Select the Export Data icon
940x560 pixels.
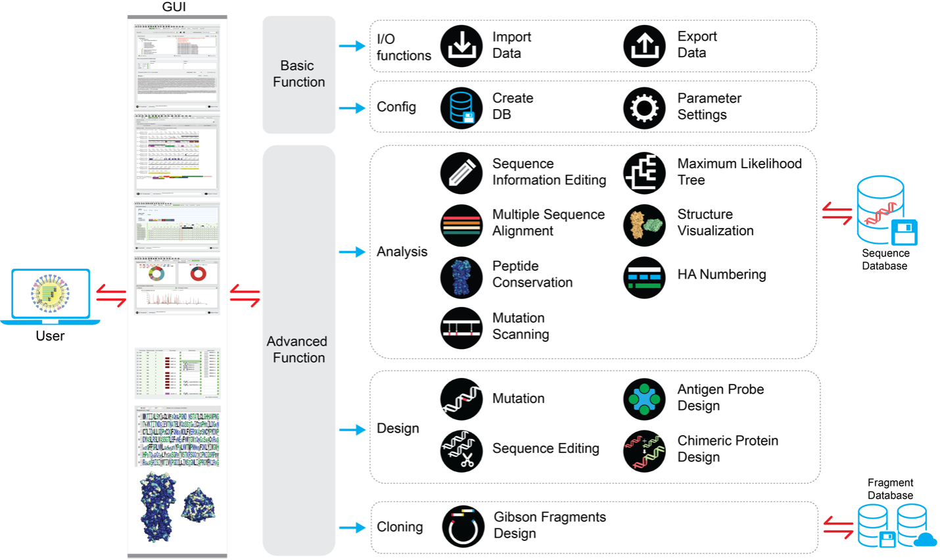click(x=644, y=46)
